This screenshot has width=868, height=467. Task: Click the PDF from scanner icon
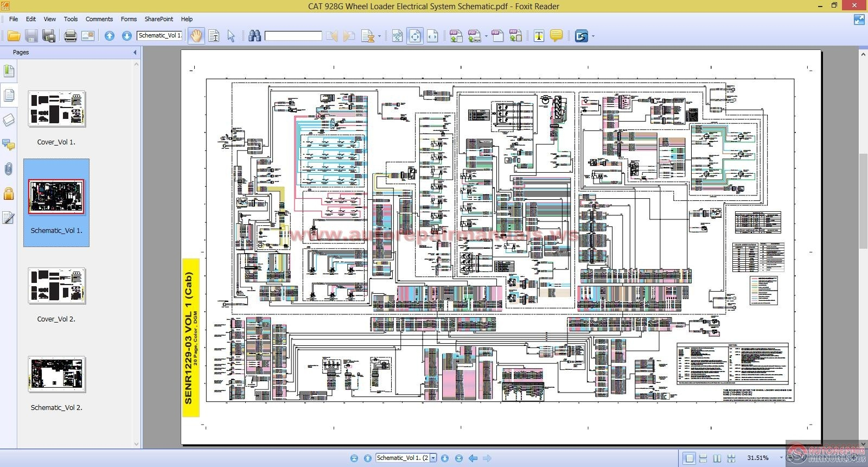click(x=474, y=36)
